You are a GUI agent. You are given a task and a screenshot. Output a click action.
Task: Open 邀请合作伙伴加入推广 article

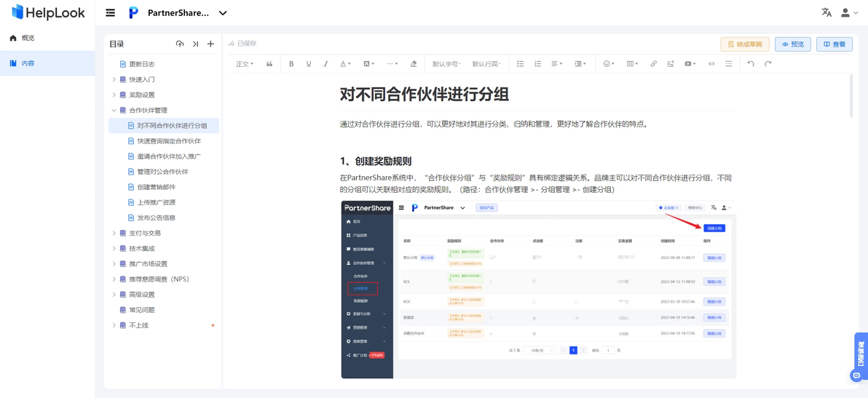pyautogui.click(x=169, y=156)
